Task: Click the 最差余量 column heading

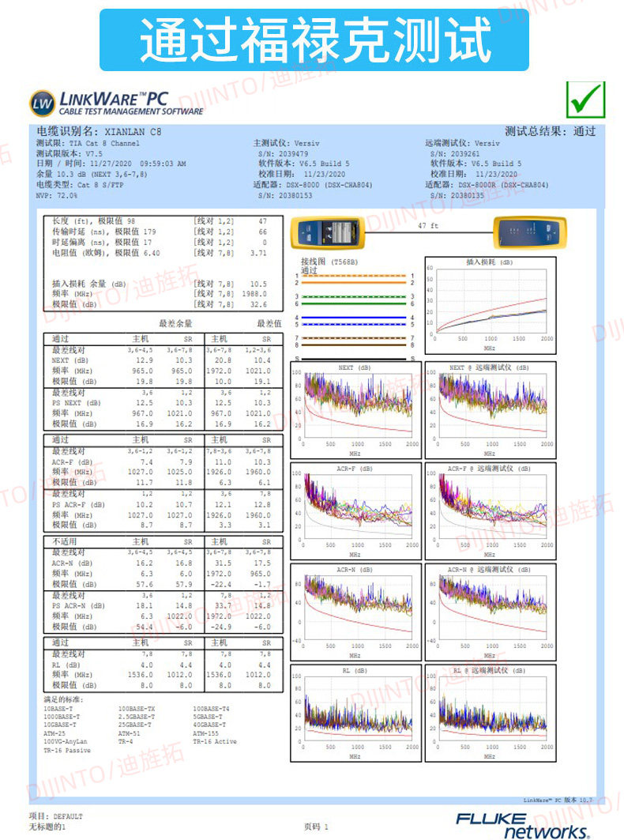Action: pos(175,323)
